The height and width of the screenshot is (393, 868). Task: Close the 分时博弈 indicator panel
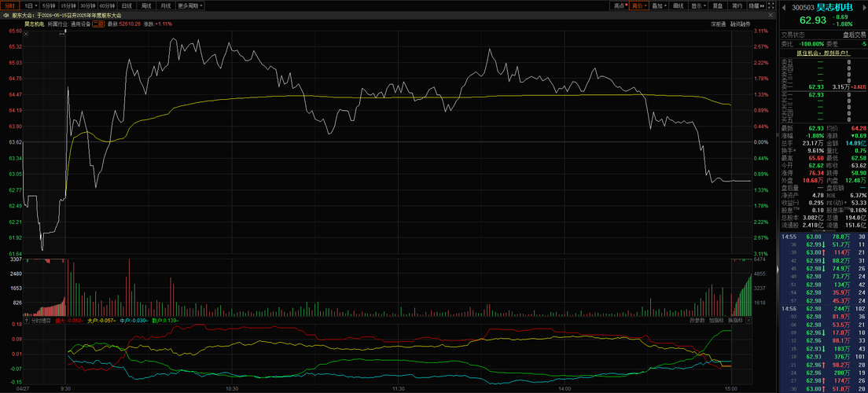click(x=749, y=321)
